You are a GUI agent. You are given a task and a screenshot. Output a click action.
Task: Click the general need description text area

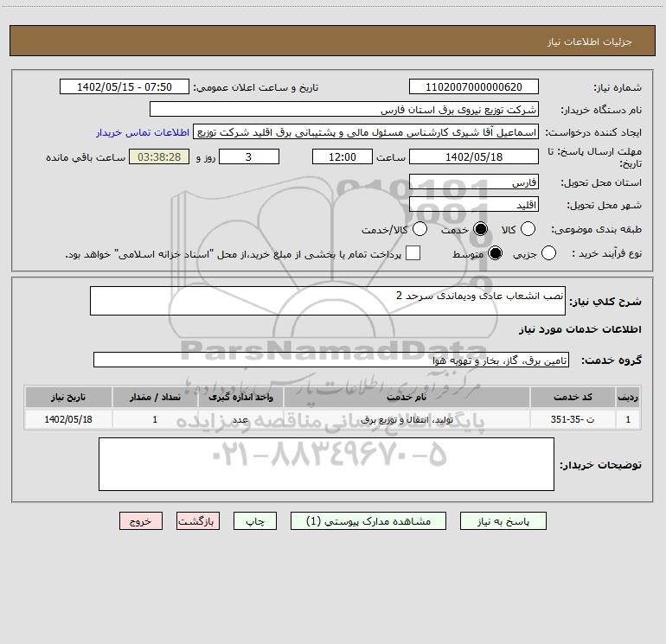(x=328, y=301)
